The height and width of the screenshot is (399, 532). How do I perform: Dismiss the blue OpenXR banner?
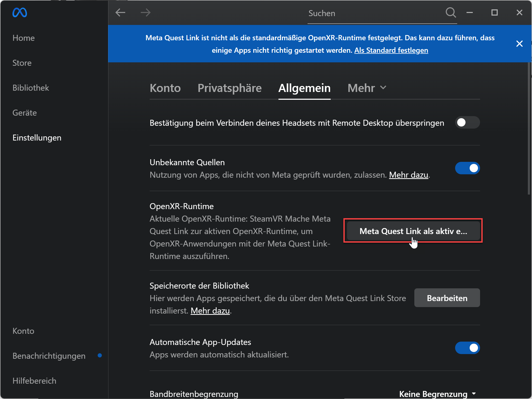519,44
